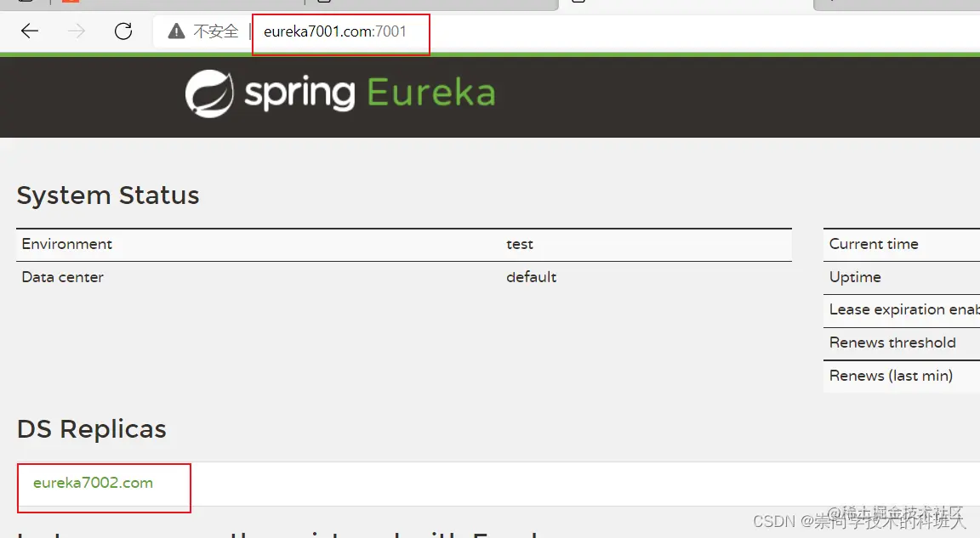Select the Uptime label
The width and height of the screenshot is (980, 538).
click(x=855, y=278)
